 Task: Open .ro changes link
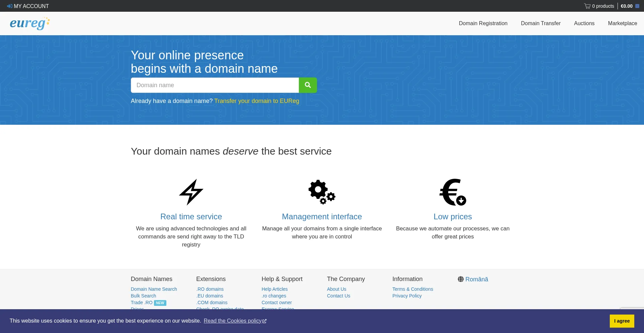coord(274,296)
